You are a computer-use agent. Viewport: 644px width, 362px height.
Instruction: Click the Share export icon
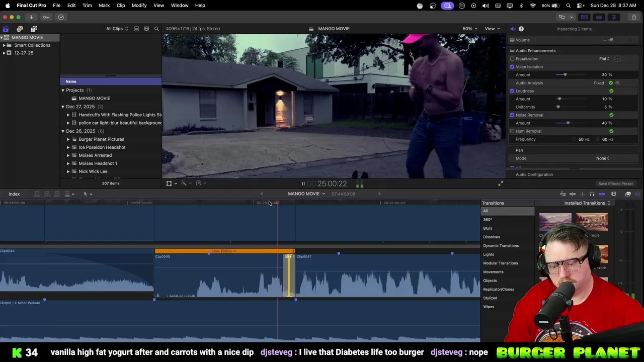point(633,17)
